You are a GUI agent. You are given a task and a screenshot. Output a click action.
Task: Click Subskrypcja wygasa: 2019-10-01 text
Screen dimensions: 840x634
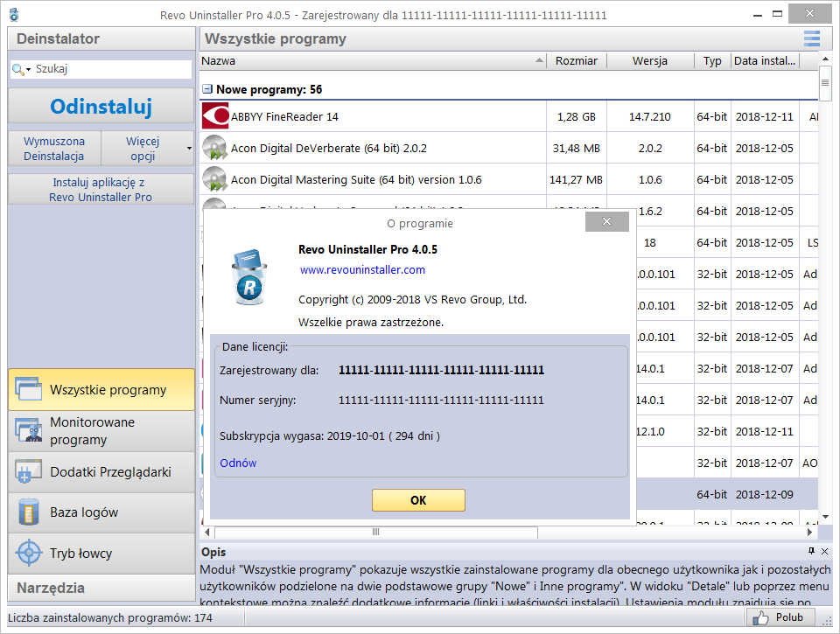tap(330, 435)
